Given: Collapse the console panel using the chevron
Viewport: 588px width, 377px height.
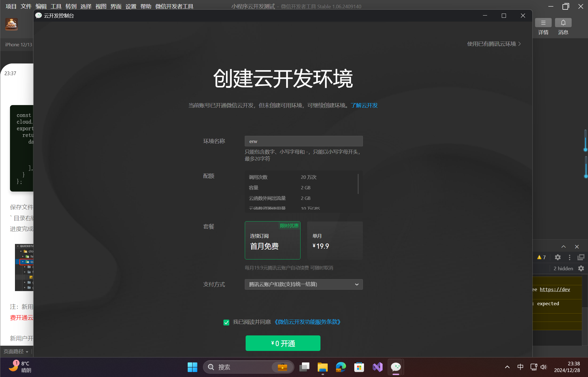Looking at the screenshot, I should 563,246.
